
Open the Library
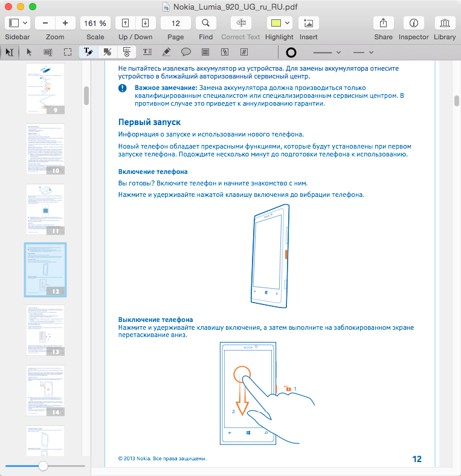pos(445,23)
